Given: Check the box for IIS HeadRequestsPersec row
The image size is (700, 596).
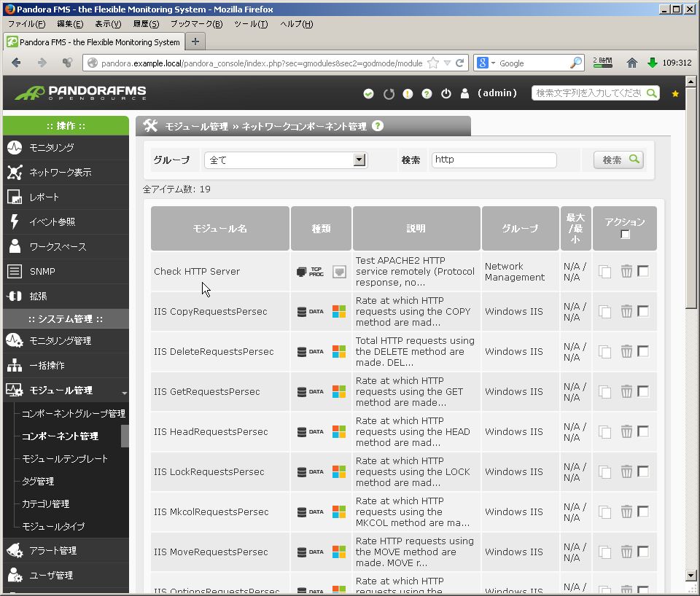Looking at the screenshot, I should (x=643, y=431).
